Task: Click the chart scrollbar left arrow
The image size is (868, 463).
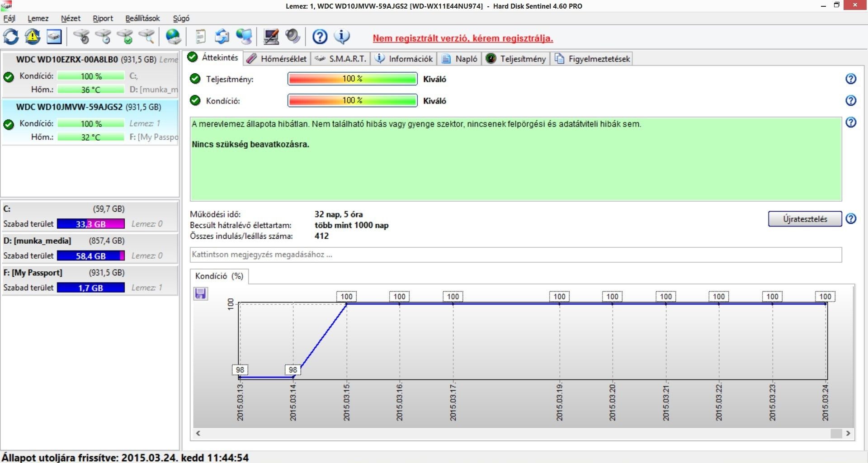Action: (198, 433)
